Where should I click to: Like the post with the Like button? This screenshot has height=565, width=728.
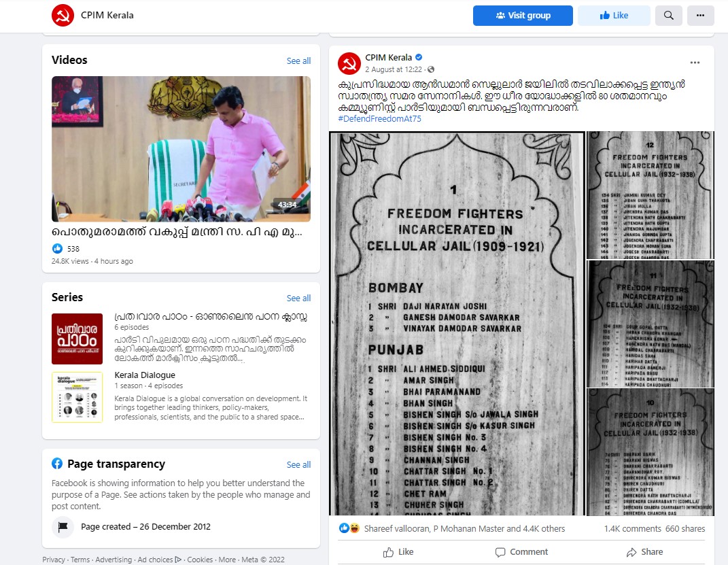point(398,552)
